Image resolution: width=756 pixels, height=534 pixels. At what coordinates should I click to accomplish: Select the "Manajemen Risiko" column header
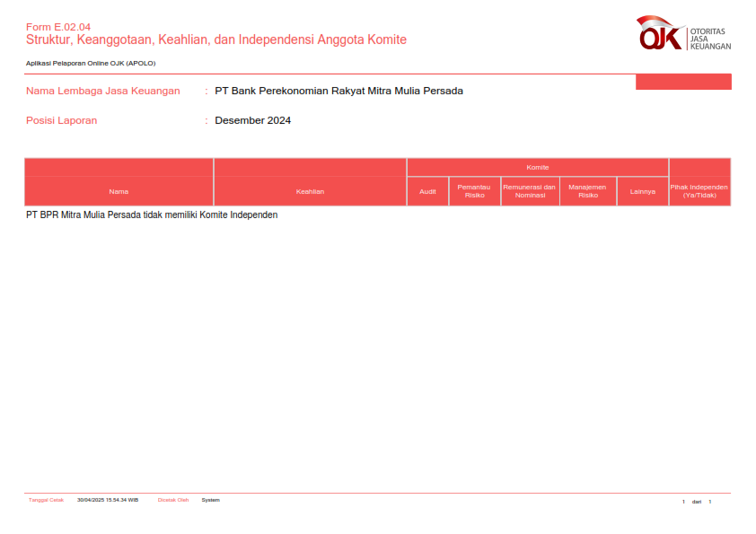pyautogui.click(x=588, y=191)
